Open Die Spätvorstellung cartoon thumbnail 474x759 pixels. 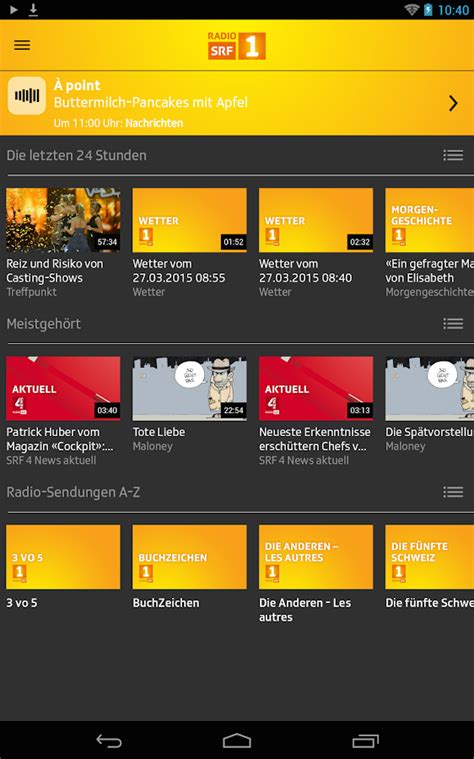click(429, 388)
